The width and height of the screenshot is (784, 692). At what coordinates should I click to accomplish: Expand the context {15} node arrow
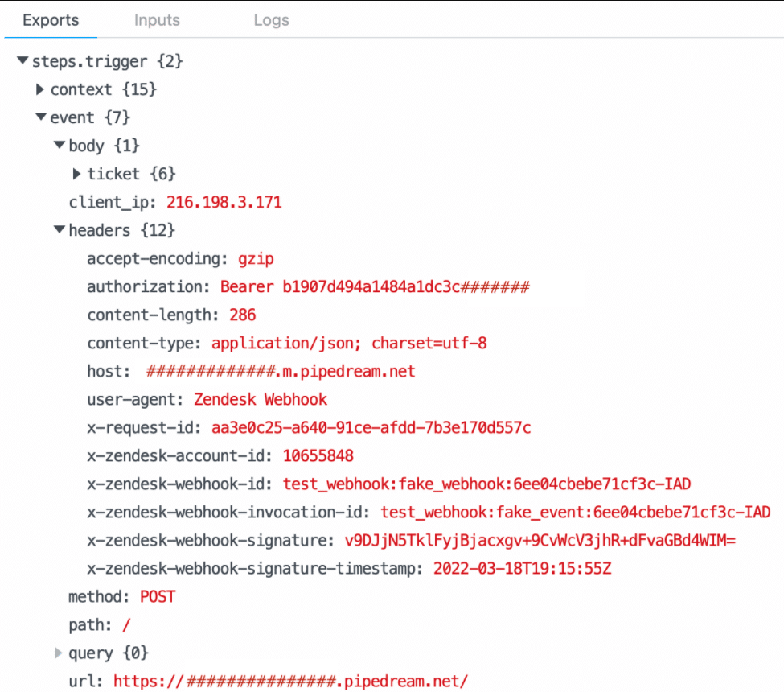[x=40, y=89]
